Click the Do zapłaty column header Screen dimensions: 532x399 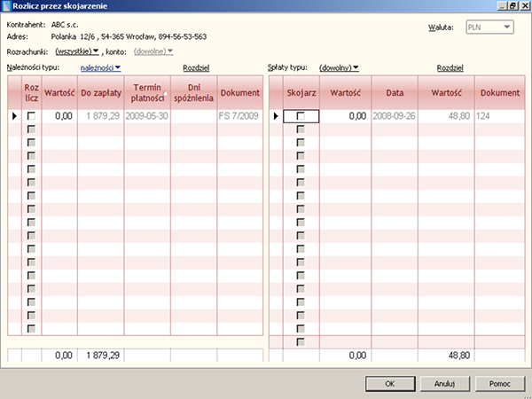click(99, 92)
